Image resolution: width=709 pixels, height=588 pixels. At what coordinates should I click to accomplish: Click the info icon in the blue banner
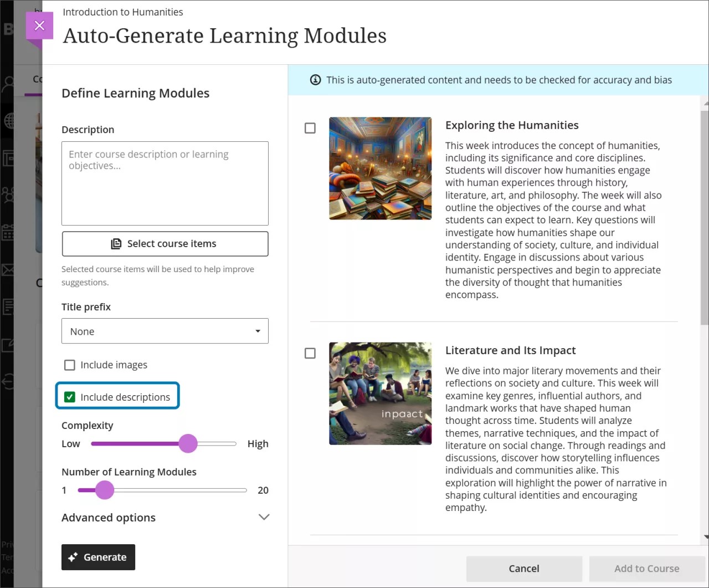[315, 79]
